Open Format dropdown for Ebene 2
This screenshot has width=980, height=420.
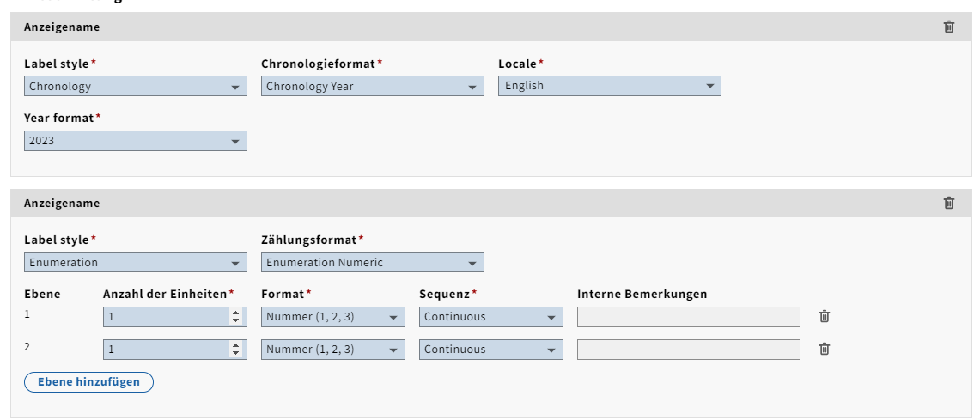(333, 350)
